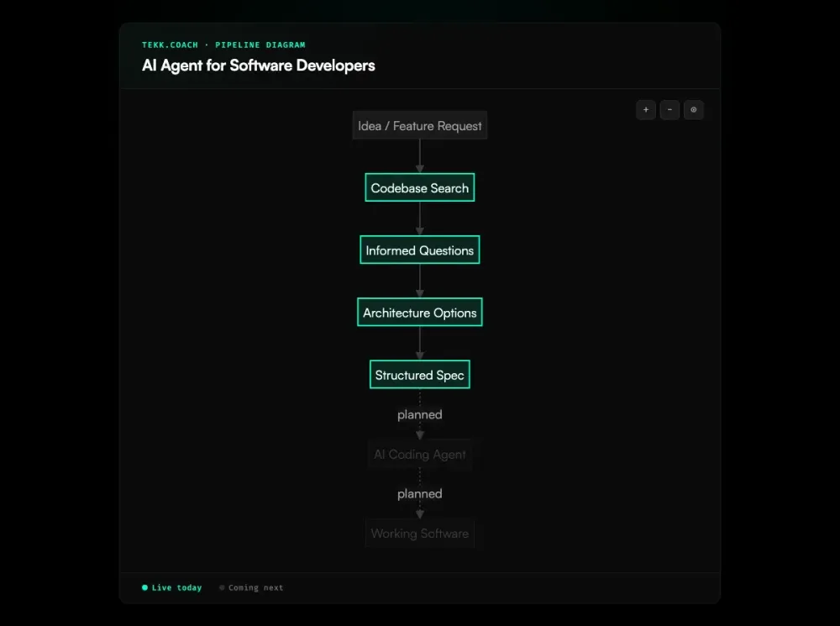Open the TEKK.COACH pipeline diagram header link
Viewport: 840px width, 626px height.
(x=223, y=45)
